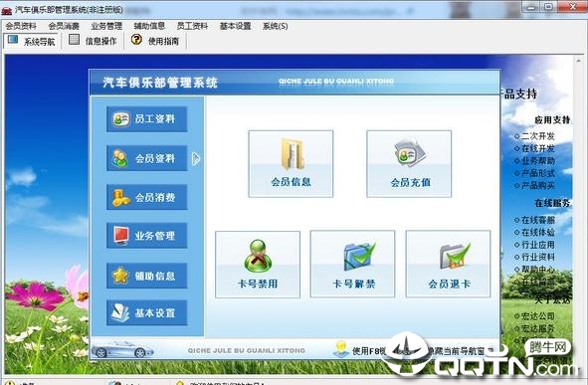Select the 卡号解禁 checkmark folder tile

pyautogui.click(x=352, y=265)
